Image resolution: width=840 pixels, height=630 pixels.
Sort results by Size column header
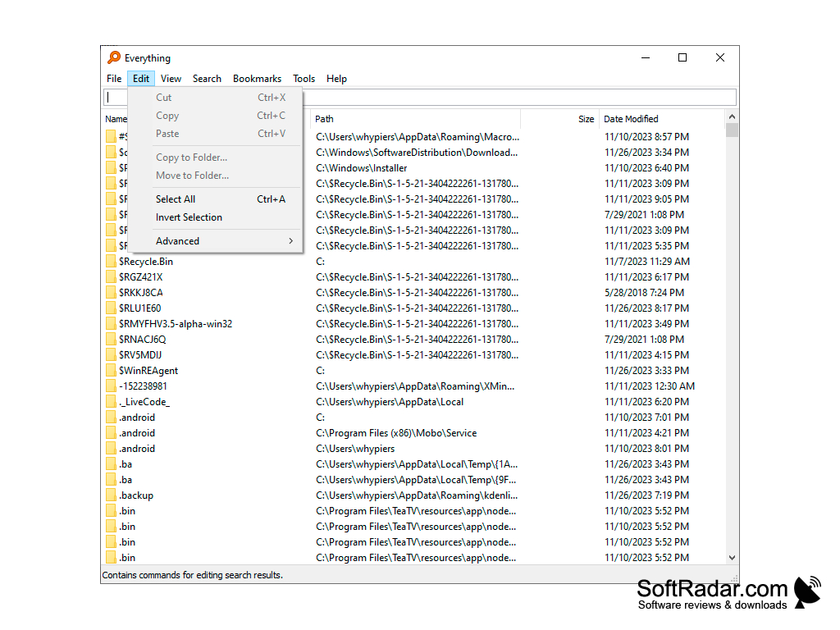click(x=559, y=119)
